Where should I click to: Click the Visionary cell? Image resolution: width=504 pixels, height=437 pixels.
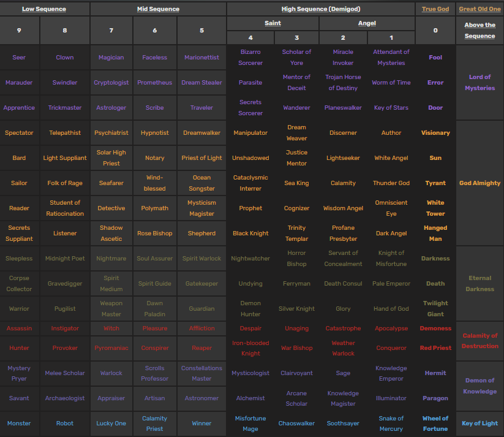435,132
